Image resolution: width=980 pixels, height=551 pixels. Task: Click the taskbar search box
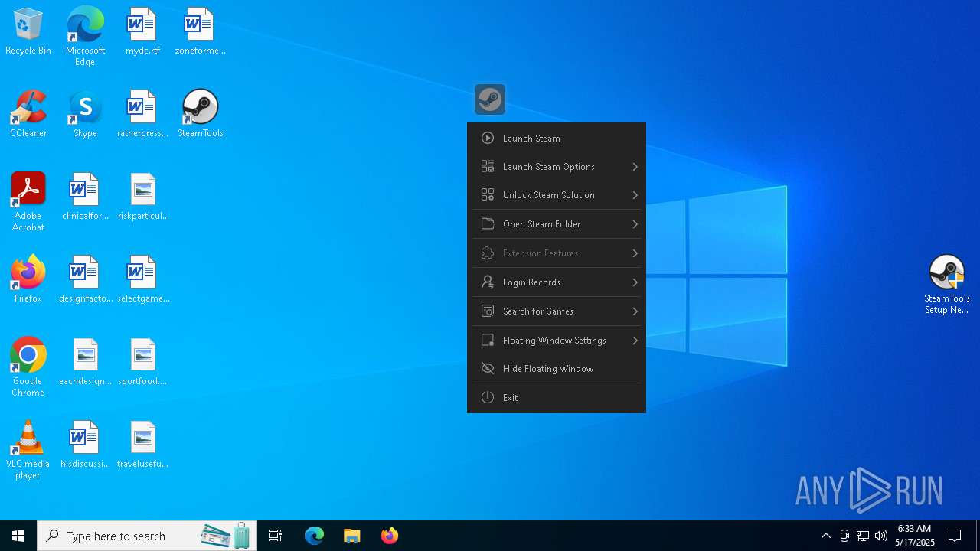(x=147, y=536)
